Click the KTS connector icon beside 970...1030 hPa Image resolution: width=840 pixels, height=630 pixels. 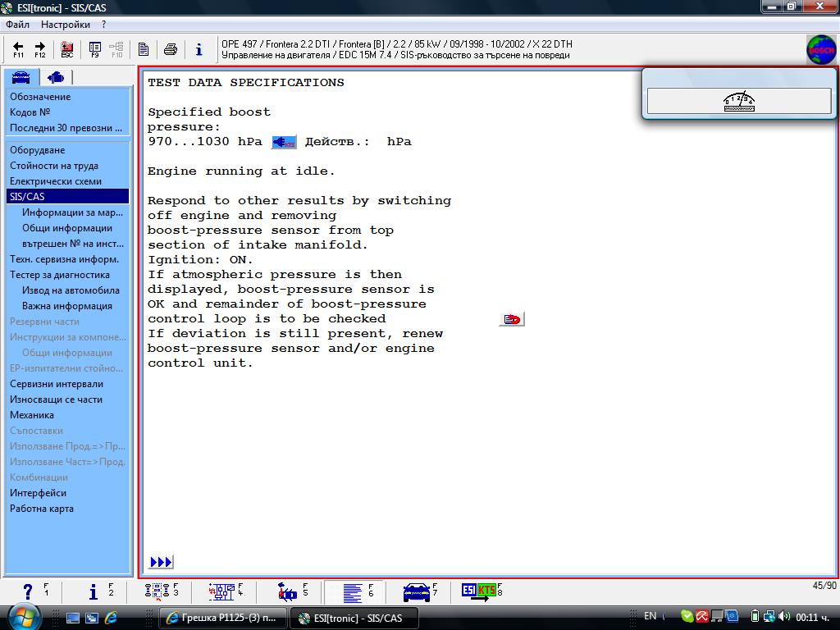tap(284, 143)
